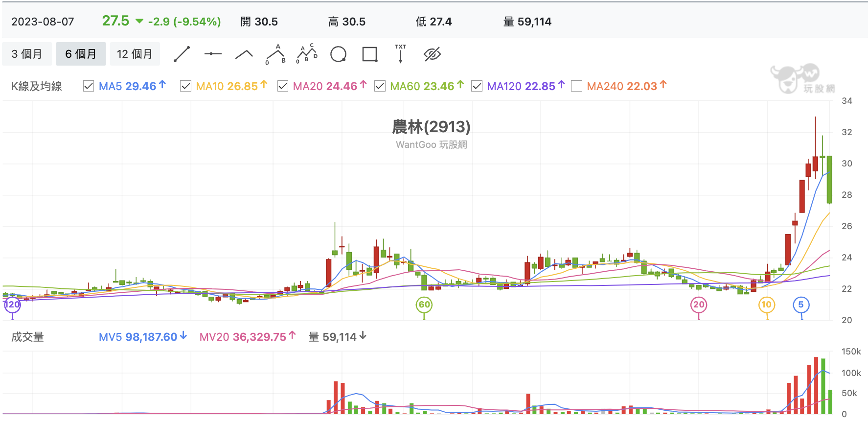This screenshot has width=868, height=423.
Task: Click the latest green volume bar
Action: 830,402
